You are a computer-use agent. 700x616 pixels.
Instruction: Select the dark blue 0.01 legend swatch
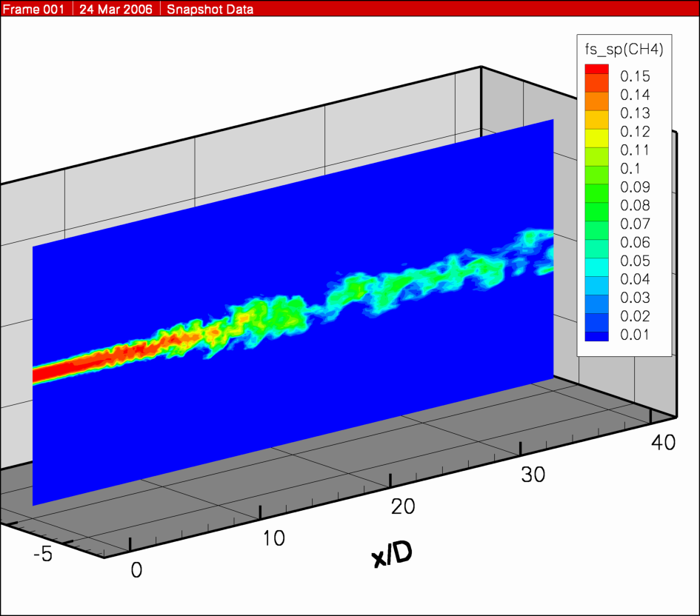click(x=596, y=335)
